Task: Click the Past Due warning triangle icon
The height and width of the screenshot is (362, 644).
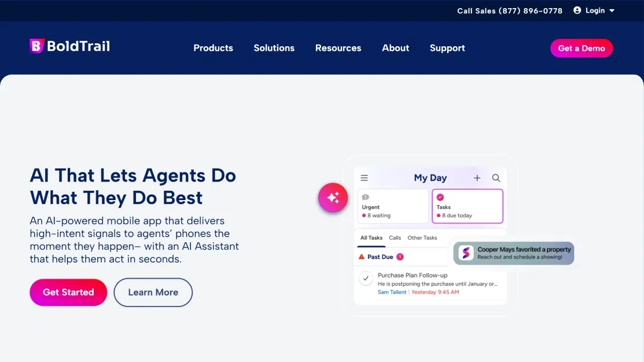Action: coord(362,257)
